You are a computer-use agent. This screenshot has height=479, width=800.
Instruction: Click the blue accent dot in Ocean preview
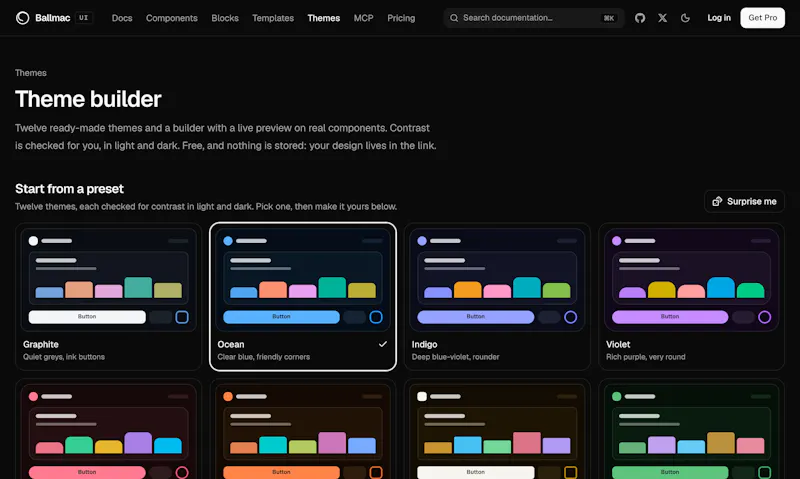click(x=228, y=241)
